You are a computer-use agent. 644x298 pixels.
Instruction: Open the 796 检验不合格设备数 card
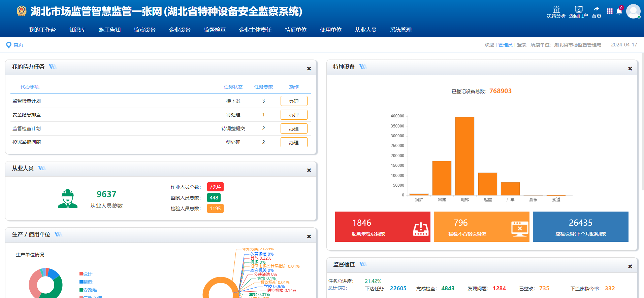pos(482,227)
